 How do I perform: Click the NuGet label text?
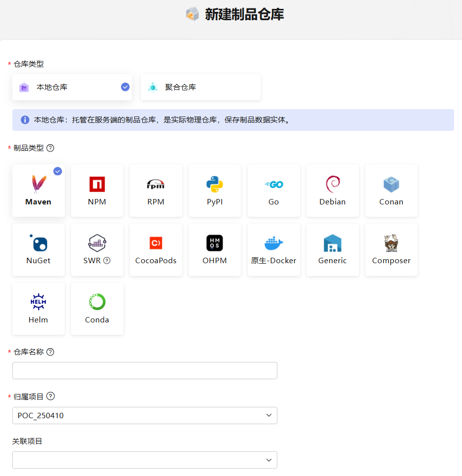(38, 260)
